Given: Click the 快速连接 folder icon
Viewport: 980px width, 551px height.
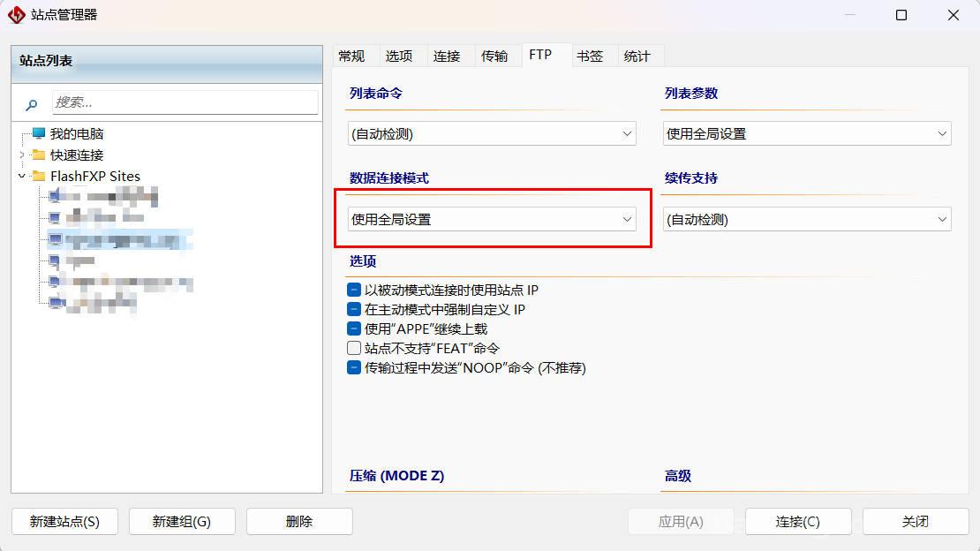Looking at the screenshot, I should [39, 155].
